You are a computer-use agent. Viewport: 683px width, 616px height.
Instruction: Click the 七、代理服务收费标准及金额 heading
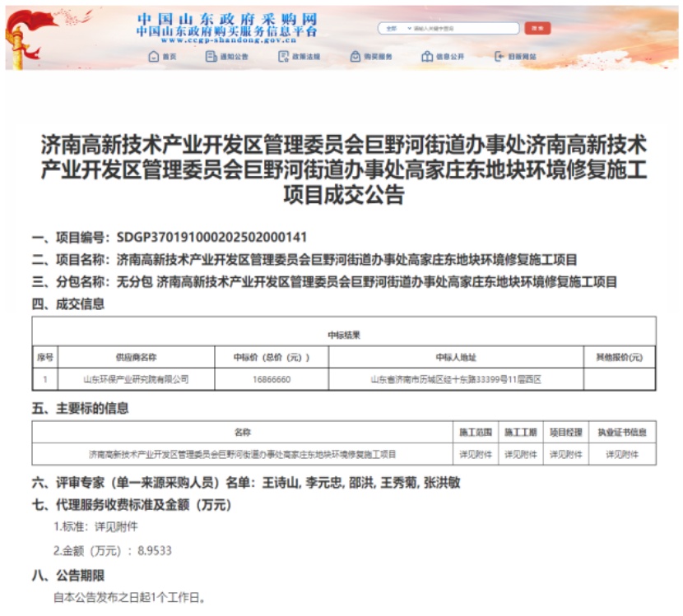(132, 505)
